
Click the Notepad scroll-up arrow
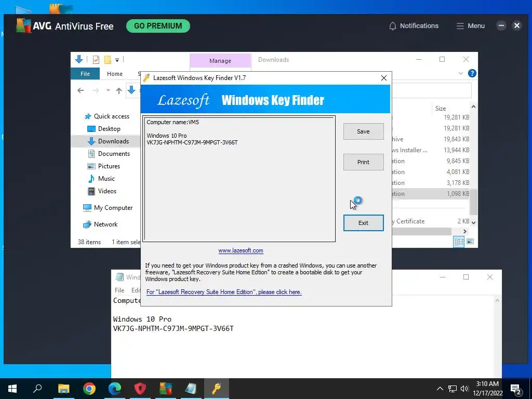497,301
